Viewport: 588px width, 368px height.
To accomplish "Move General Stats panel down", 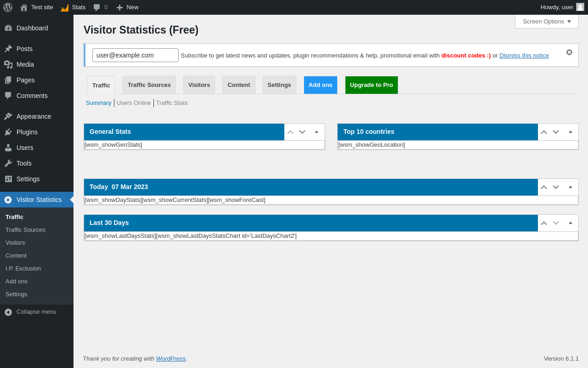I will [x=302, y=132].
